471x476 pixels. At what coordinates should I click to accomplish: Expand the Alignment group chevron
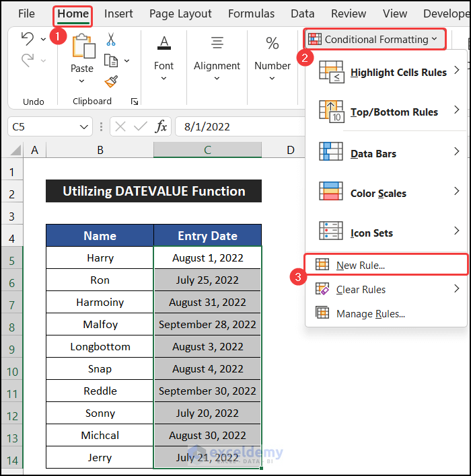point(217,78)
